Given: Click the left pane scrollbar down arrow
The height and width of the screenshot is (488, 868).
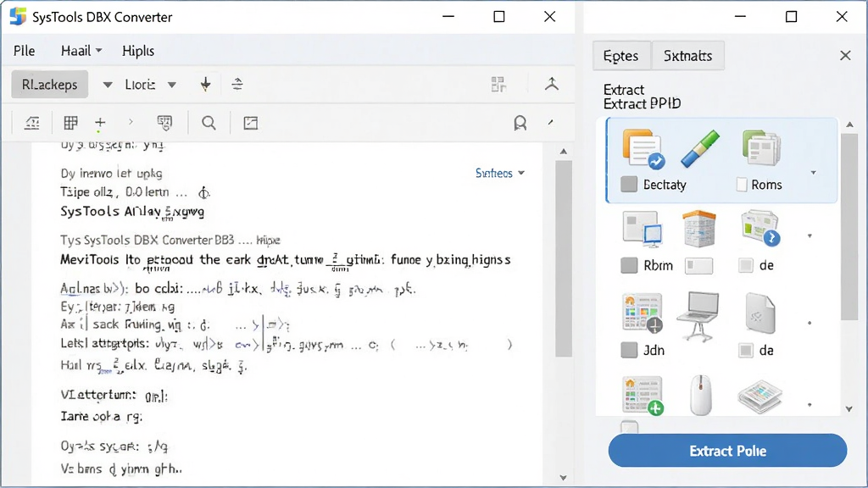Looking at the screenshot, I should [x=564, y=478].
